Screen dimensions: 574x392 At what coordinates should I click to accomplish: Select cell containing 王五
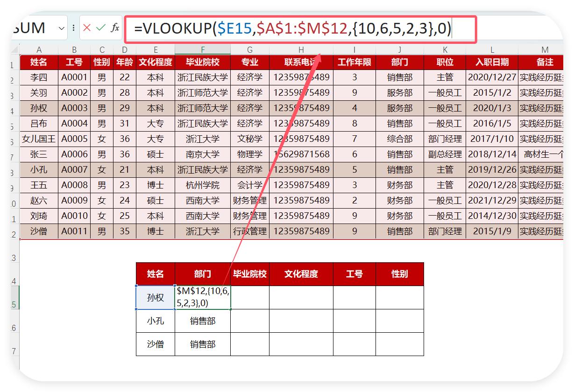(x=39, y=185)
